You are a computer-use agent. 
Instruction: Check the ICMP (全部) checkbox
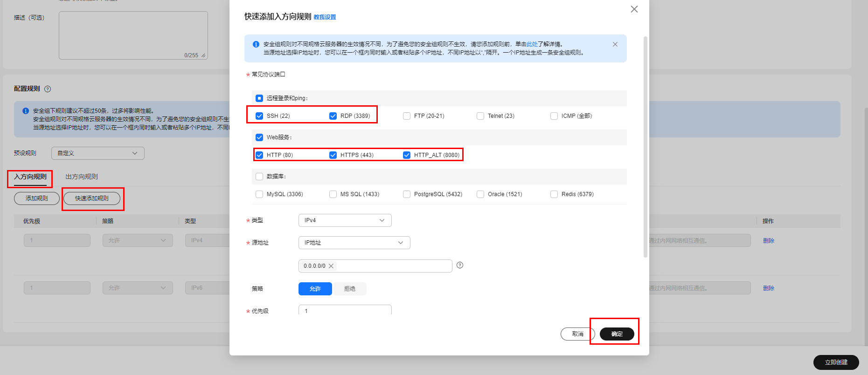(x=554, y=116)
